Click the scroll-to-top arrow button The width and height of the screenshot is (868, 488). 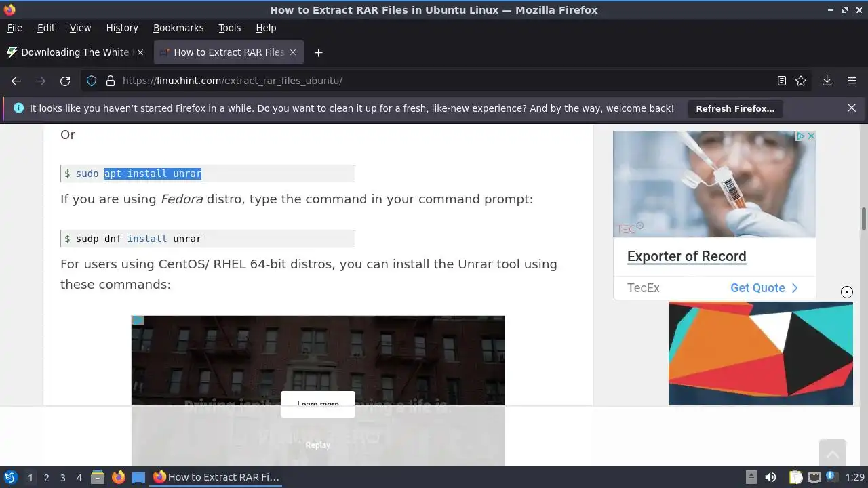click(x=832, y=453)
